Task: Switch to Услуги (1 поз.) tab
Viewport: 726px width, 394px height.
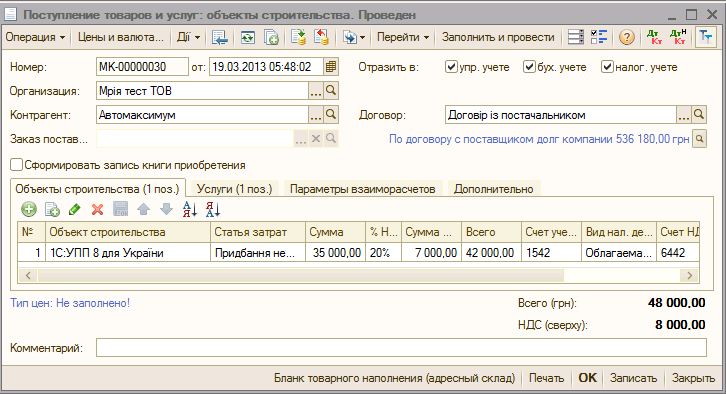Action: [x=234, y=189]
